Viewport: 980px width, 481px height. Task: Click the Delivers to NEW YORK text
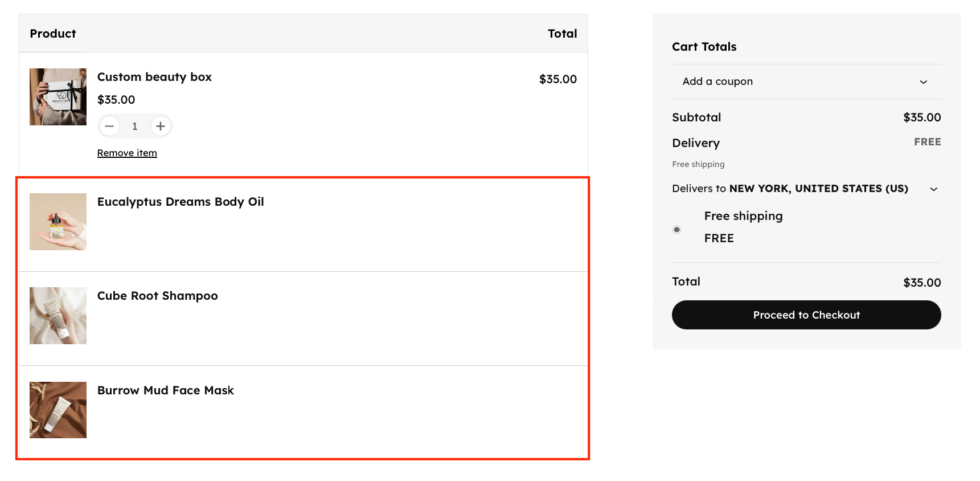tap(789, 189)
